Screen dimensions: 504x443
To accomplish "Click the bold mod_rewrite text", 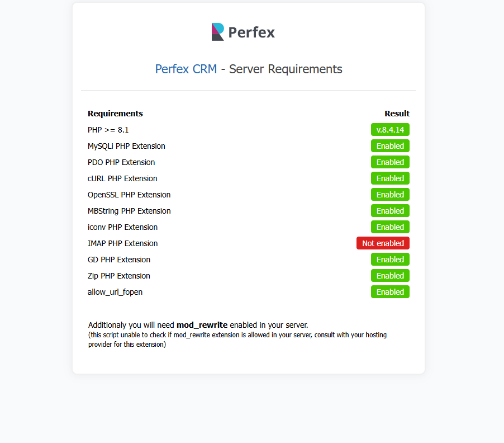I will point(202,325).
